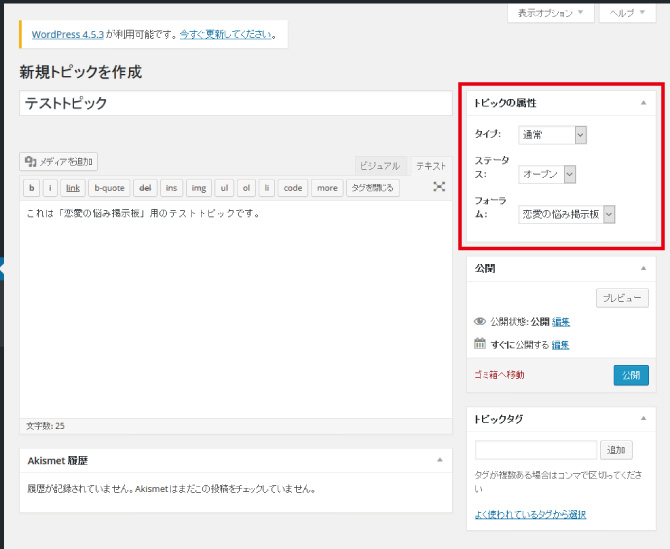This screenshot has width=670, height=549.
Task: Open the ステータス dropdown set to オープン
Action: tap(547, 174)
